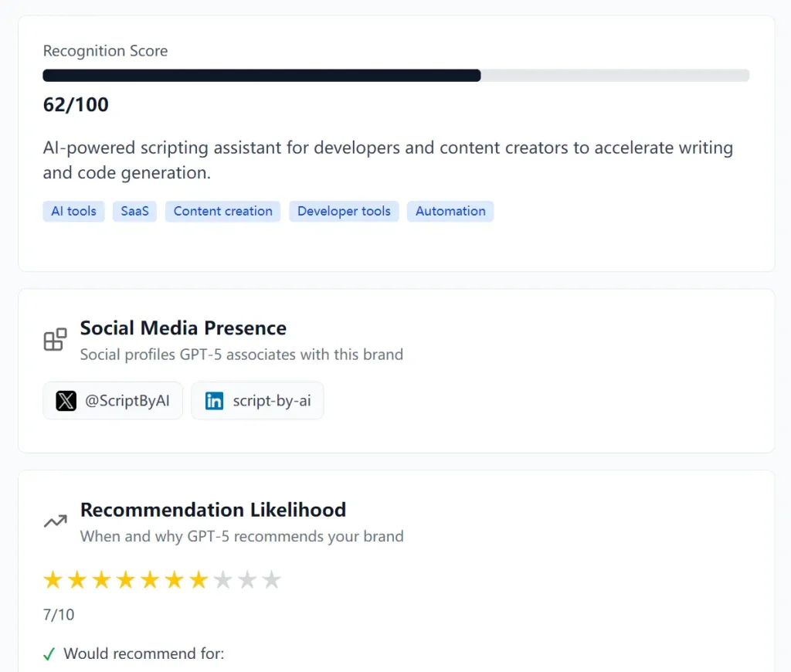The height and width of the screenshot is (672, 791).
Task: Click the Recommendation Likelihood trending arrow icon
Action: tap(54, 521)
